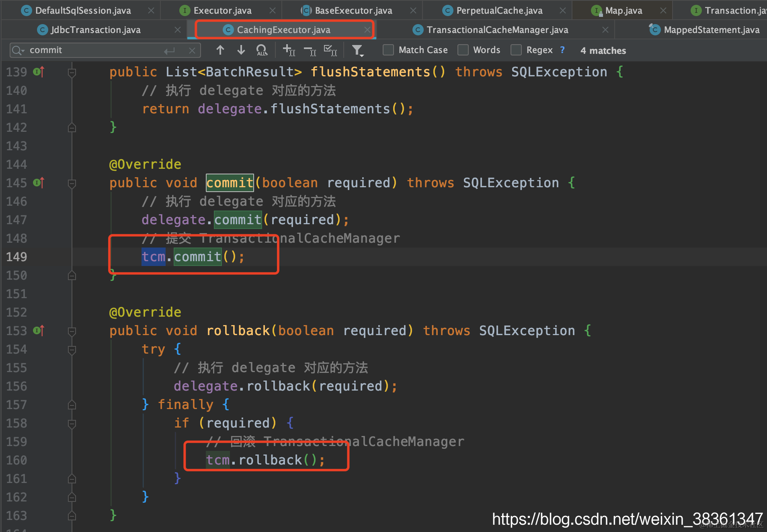Click Select All Occurrences icon
The width and height of the screenshot is (767, 532).
pyautogui.click(x=331, y=50)
